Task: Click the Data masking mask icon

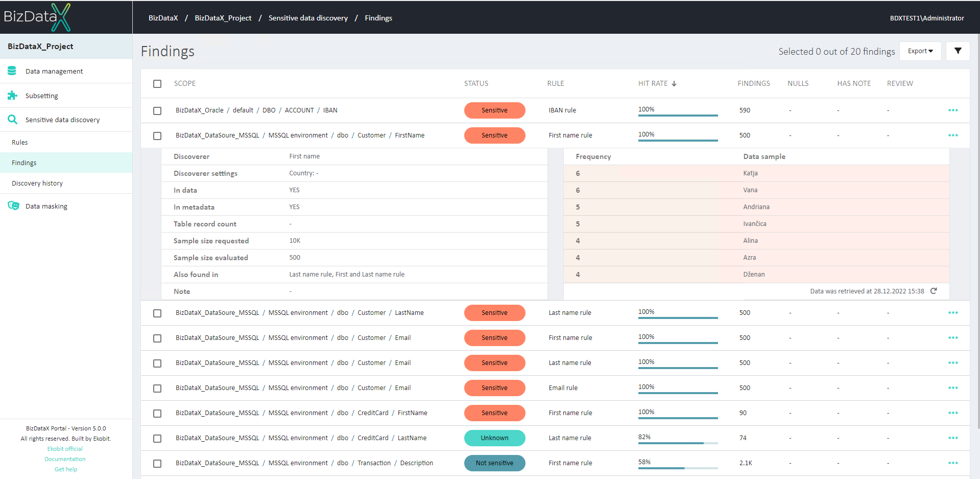Action: coord(13,206)
